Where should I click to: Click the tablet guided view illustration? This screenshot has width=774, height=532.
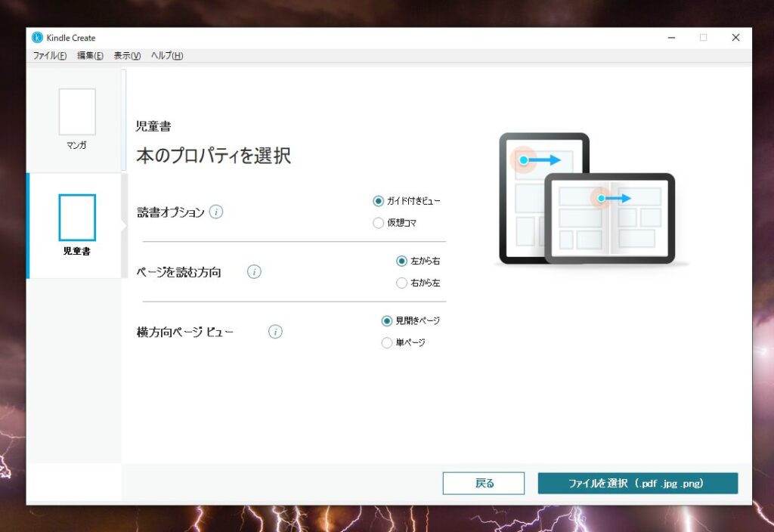click(587, 199)
